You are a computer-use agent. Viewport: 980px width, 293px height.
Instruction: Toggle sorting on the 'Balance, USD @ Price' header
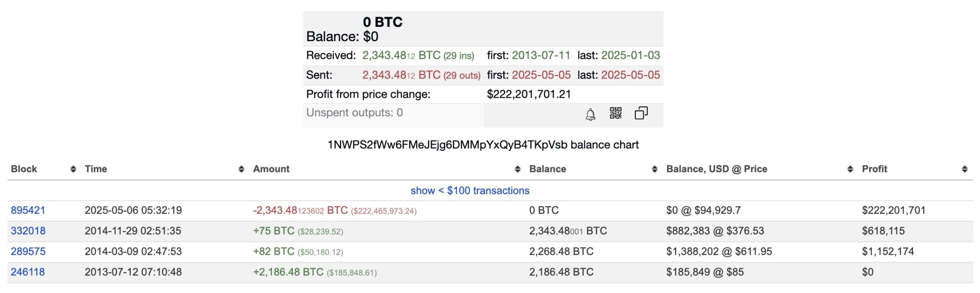717,169
